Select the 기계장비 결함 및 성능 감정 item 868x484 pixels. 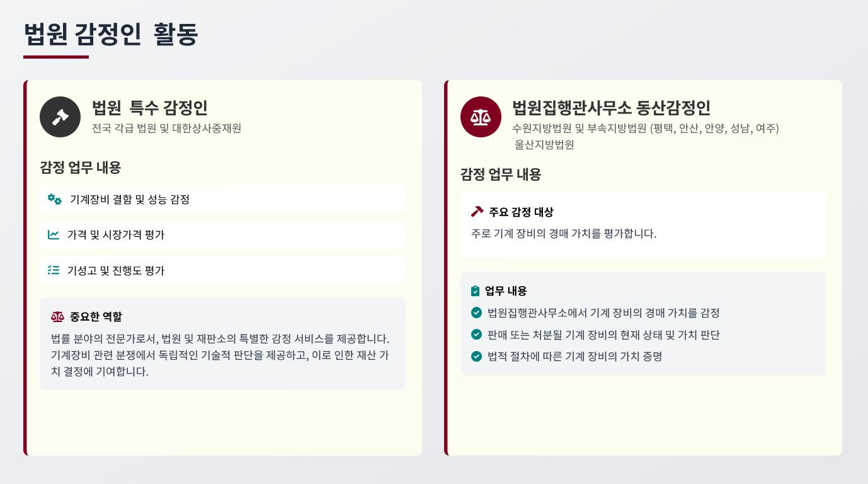[x=130, y=199]
